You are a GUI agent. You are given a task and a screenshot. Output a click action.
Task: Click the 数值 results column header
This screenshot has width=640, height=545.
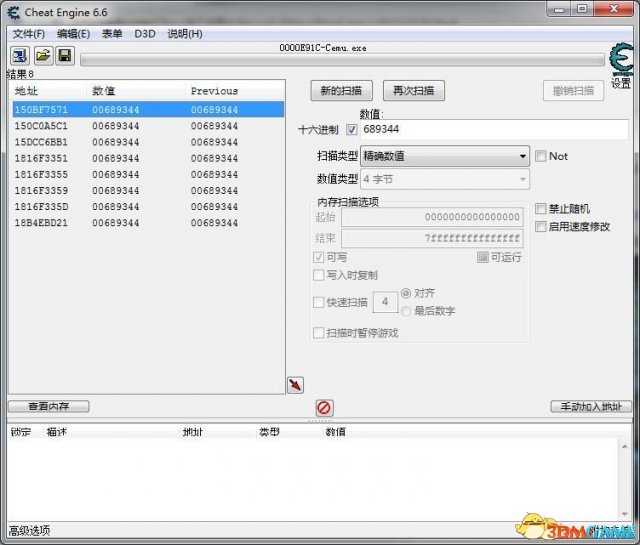click(136, 91)
